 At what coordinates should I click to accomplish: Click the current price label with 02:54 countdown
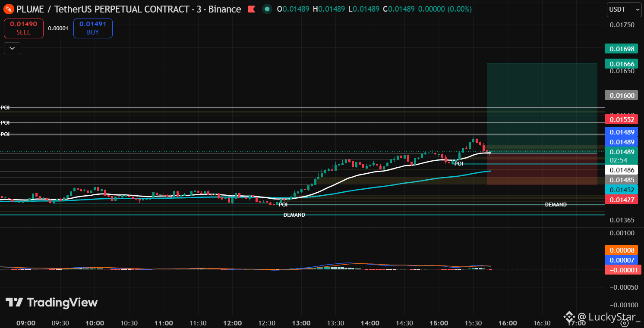click(622, 156)
